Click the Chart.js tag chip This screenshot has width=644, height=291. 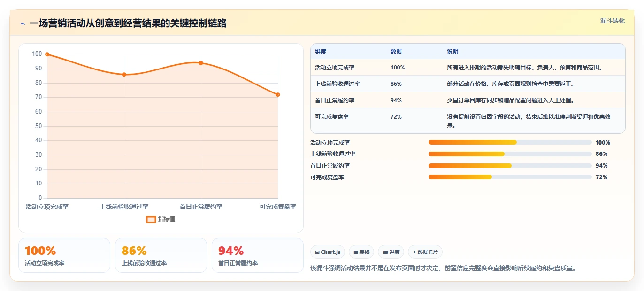coord(328,252)
